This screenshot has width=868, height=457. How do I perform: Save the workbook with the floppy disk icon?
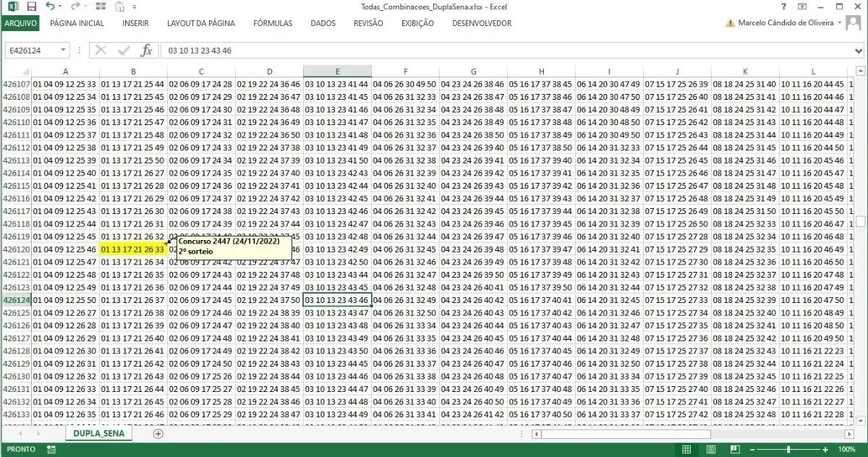coord(31,7)
